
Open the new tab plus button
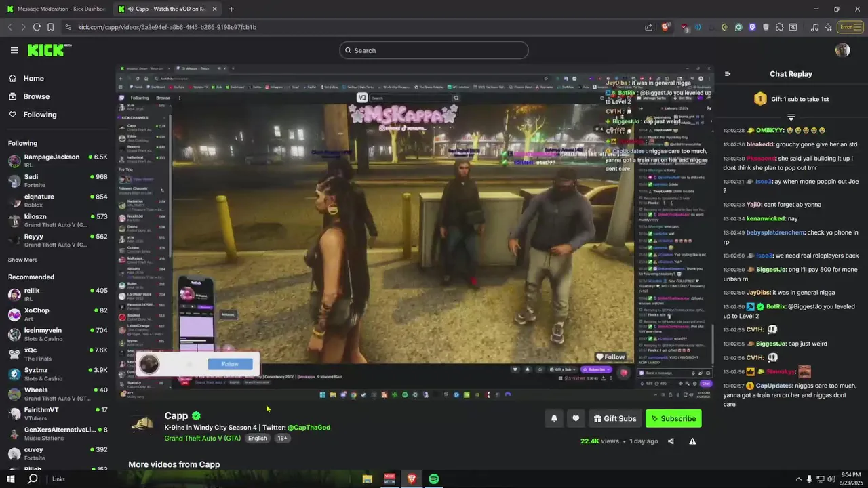231,9
